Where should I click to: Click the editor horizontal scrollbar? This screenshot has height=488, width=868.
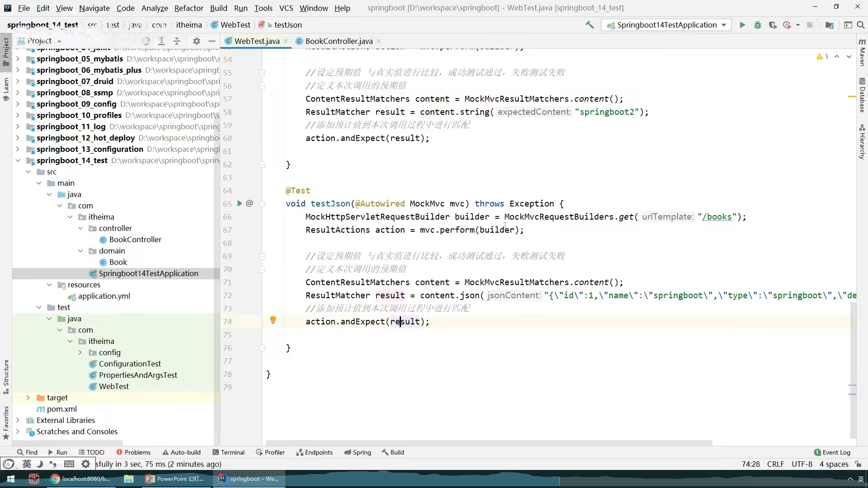click(488, 443)
